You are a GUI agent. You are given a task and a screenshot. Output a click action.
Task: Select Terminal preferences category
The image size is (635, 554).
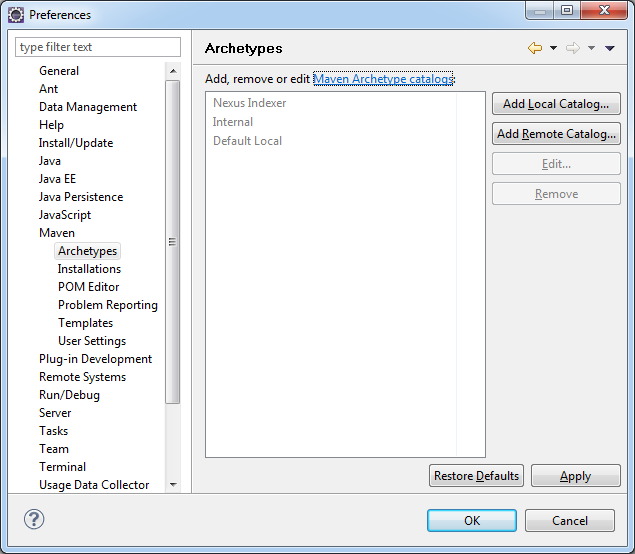[x=62, y=467]
